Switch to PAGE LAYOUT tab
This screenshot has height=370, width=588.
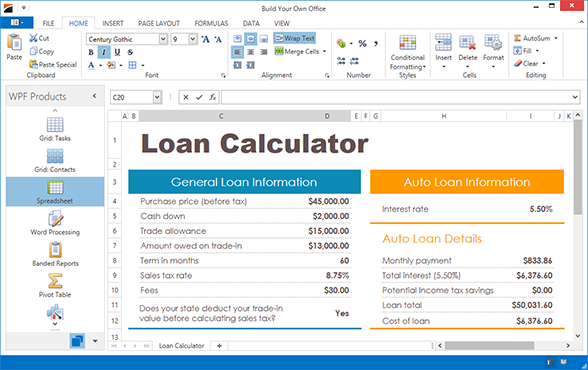pyautogui.click(x=159, y=23)
